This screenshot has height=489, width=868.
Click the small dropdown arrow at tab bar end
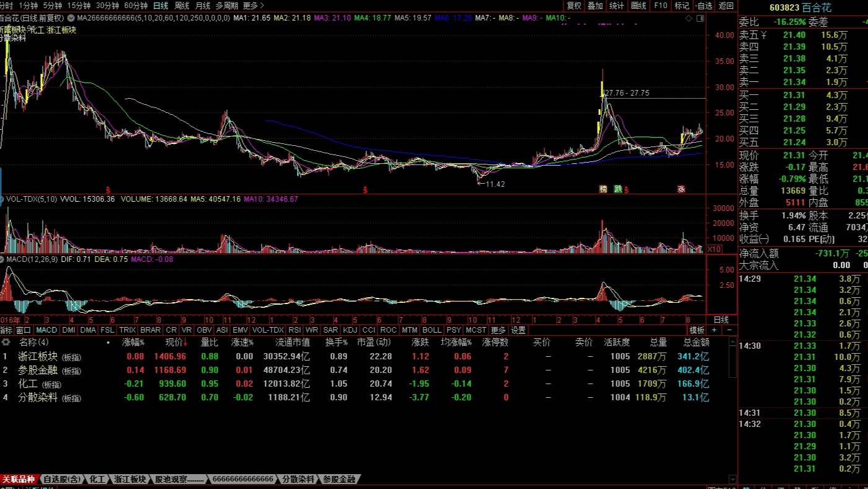[x=733, y=479]
